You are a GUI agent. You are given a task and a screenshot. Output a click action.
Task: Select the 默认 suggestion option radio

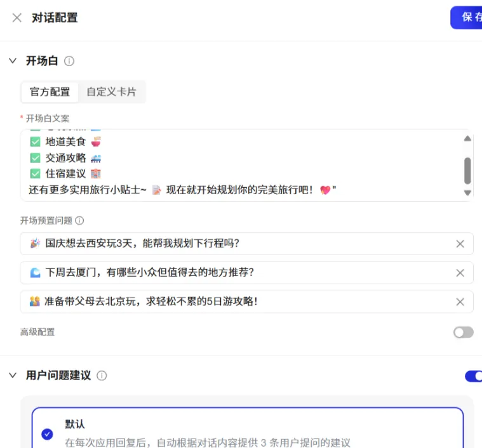pos(48,434)
